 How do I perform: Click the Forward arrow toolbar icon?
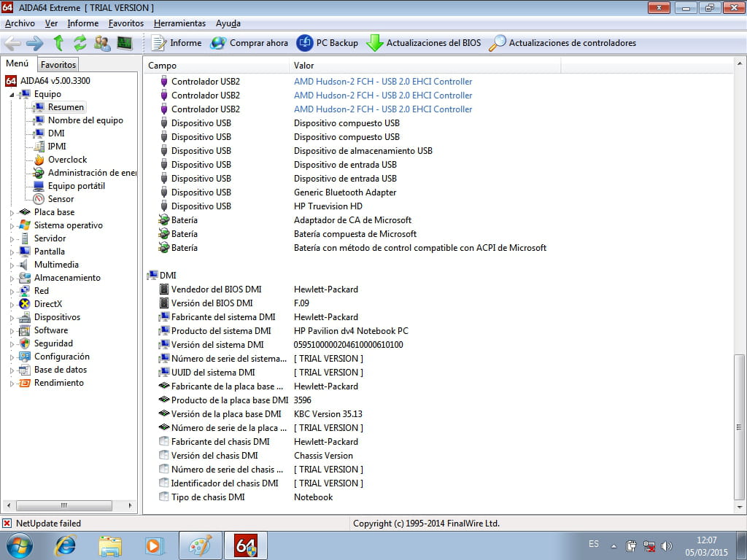(35, 43)
